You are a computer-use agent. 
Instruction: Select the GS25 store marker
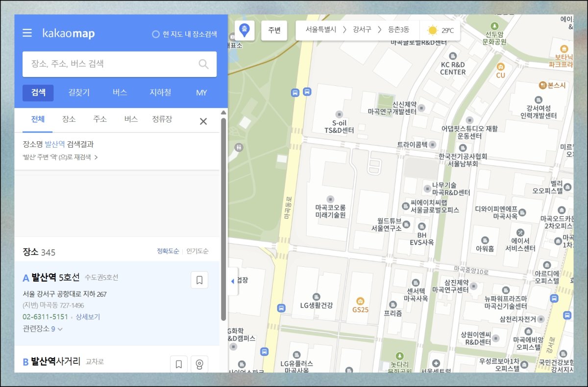tap(360, 301)
